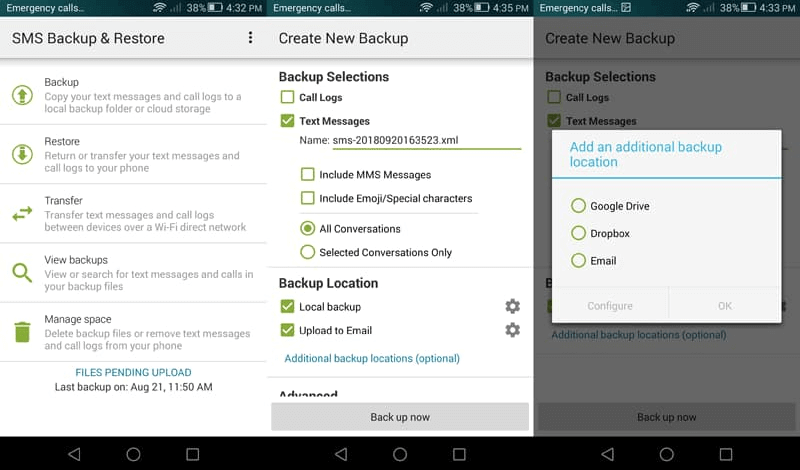This screenshot has width=800, height=470.
Task: Choose Google Drive backup location
Action: (578, 206)
